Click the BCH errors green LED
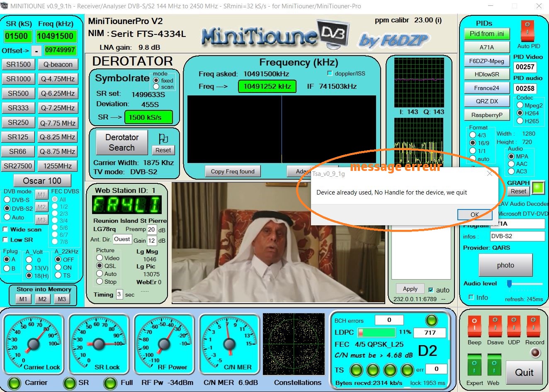The width and height of the screenshot is (549, 392). (x=432, y=320)
